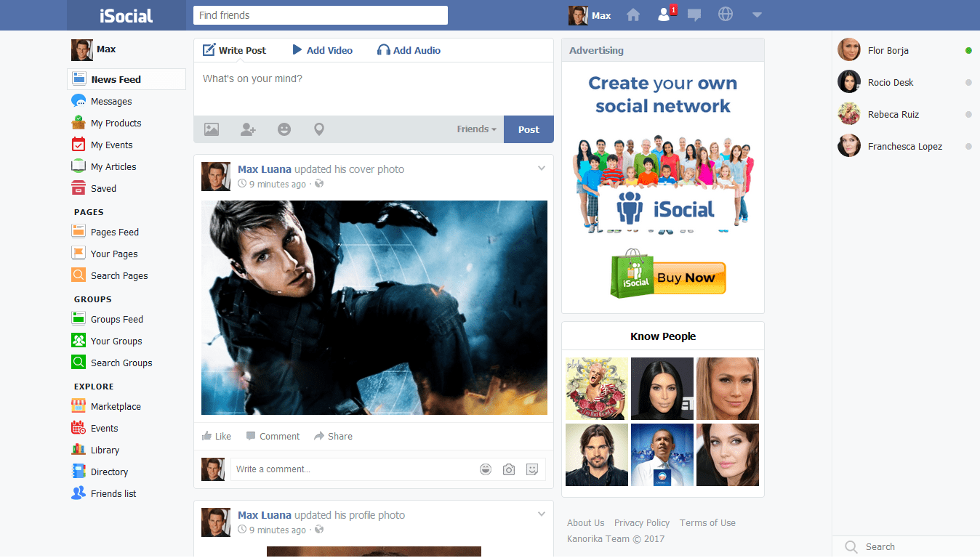Attach a photo to your post
This screenshot has width=980, height=558.
(x=211, y=129)
